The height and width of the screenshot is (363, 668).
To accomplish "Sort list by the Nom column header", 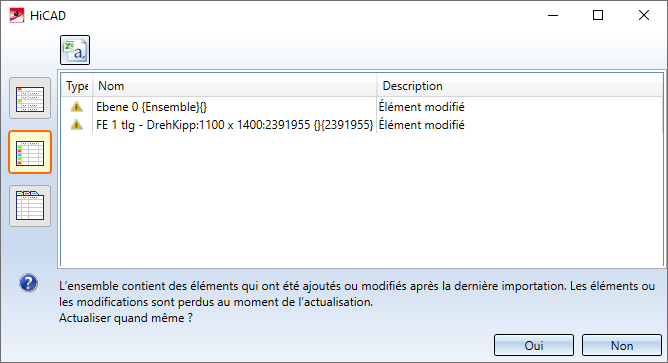I will pyautogui.click(x=235, y=86).
